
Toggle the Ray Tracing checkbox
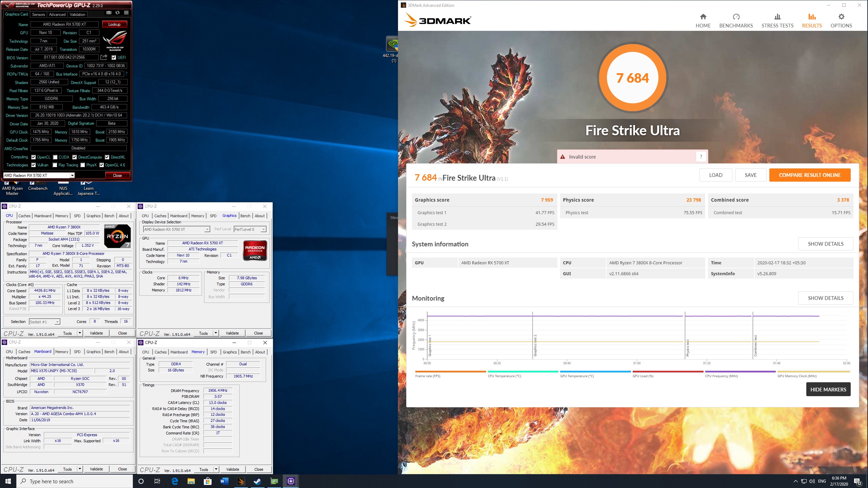tap(55, 165)
